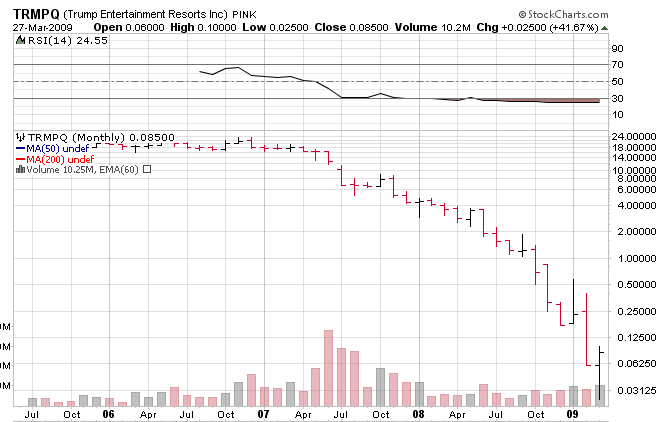The width and height of the screenshot is (665, 422).
Task: Toggle the square box after EMA(60)
Action: pyautogui.click(x=148, y=169)
